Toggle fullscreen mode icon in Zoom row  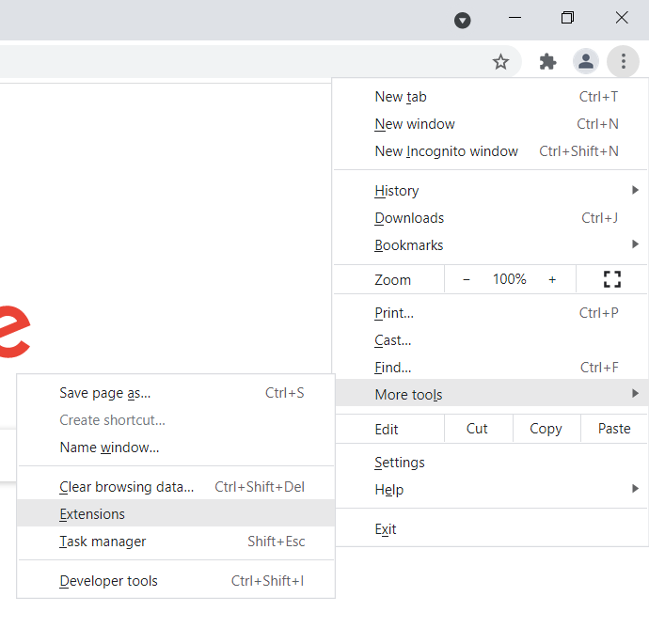[x=612, y=279]
